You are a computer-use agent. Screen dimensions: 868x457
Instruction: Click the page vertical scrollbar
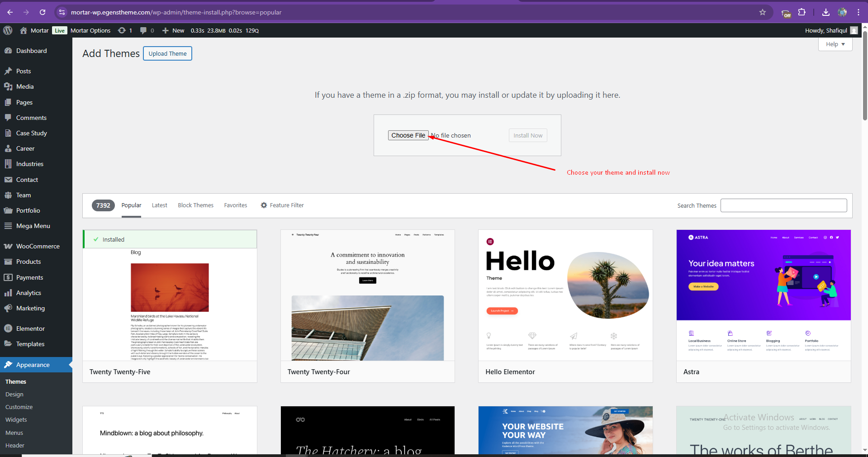pyautogui.click(x=865, y=75)
